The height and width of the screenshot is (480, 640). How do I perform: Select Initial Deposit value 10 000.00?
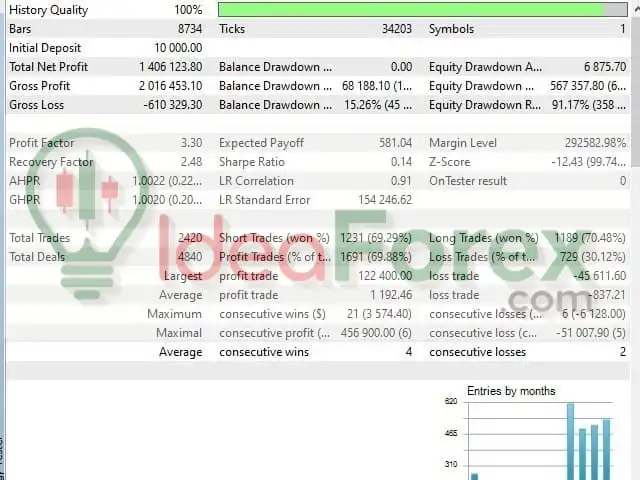[x=178, y=48]
